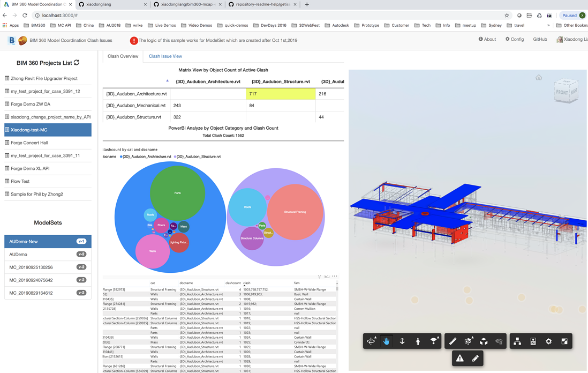Switch to xiaodongliang/bim360-mcapi browser tab

(187, 4)
